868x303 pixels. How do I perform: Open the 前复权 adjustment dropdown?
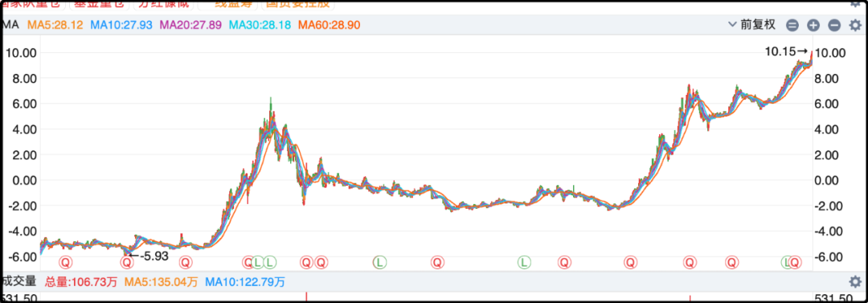[x=752, y=25]
